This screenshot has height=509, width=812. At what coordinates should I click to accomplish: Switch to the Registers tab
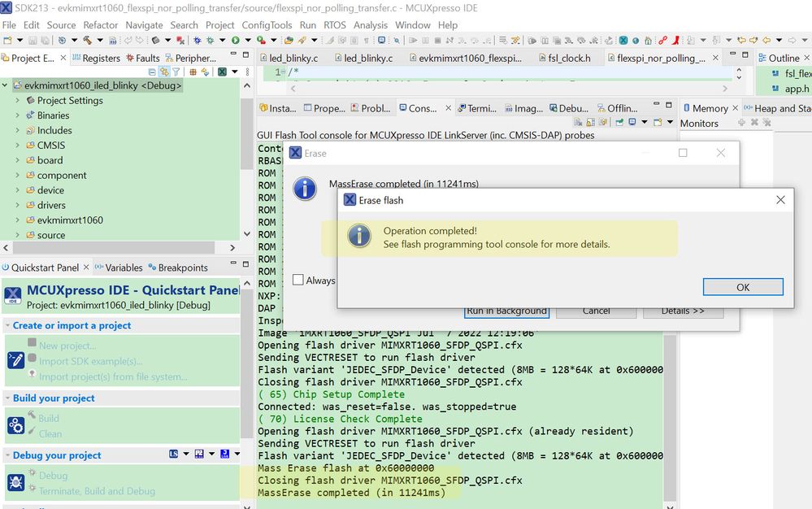click(97, 58)
